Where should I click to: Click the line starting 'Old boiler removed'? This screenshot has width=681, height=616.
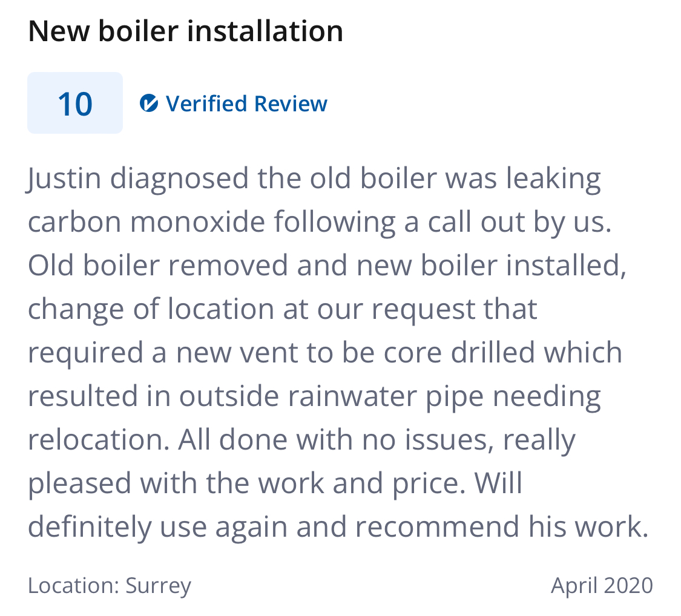327,265
